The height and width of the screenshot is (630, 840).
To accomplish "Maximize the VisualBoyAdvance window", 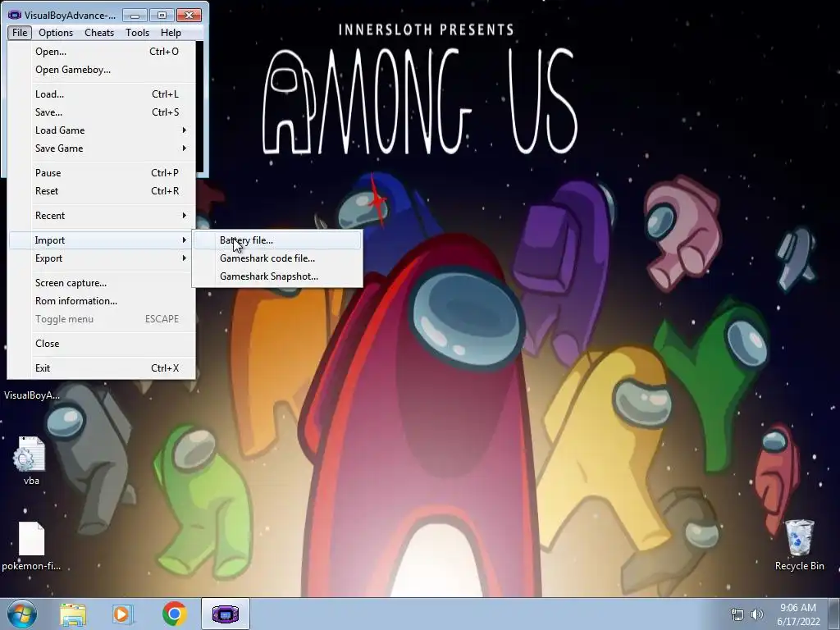I will [162, 15].
